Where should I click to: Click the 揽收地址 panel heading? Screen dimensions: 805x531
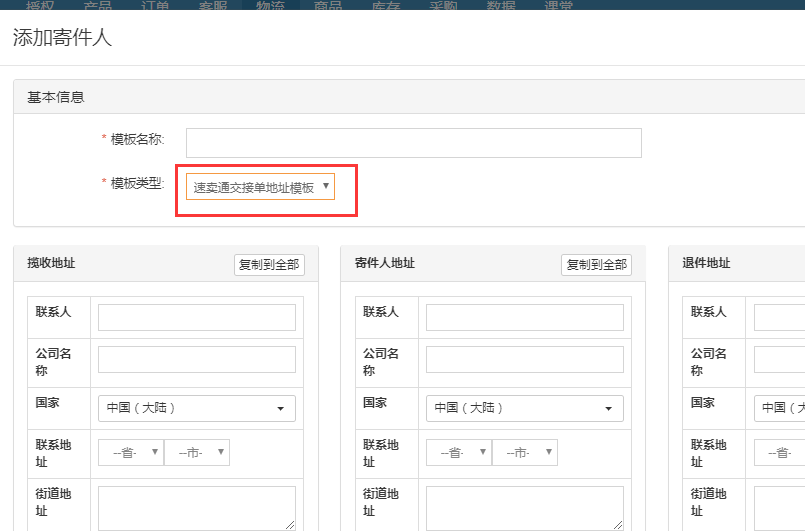pyautogui.click(x=51, y=263)
